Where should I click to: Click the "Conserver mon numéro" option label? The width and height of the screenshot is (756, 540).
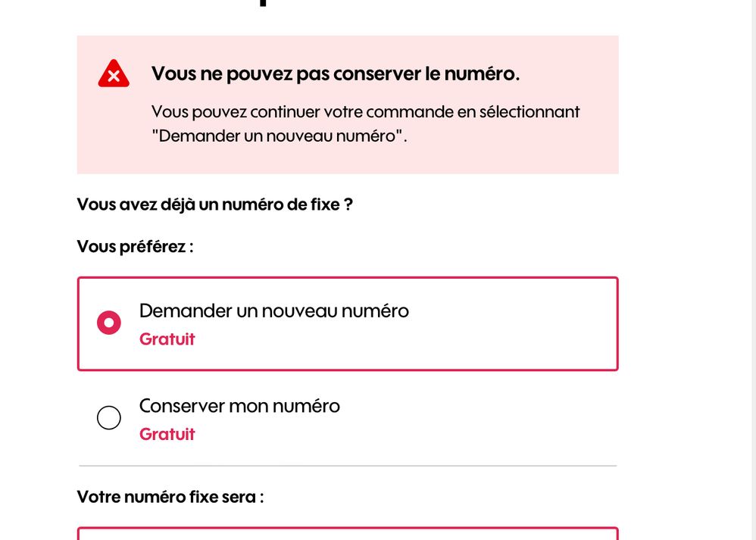[239, 406]
